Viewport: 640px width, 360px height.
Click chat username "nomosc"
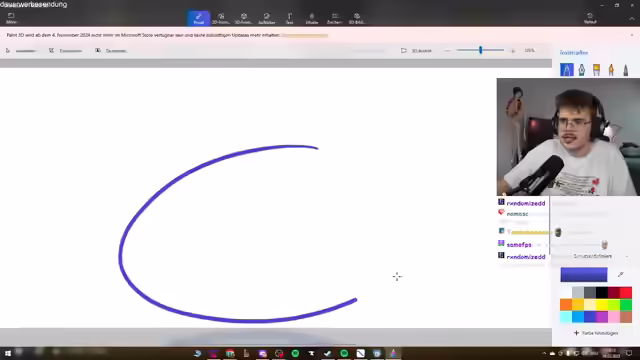(517, 214)
